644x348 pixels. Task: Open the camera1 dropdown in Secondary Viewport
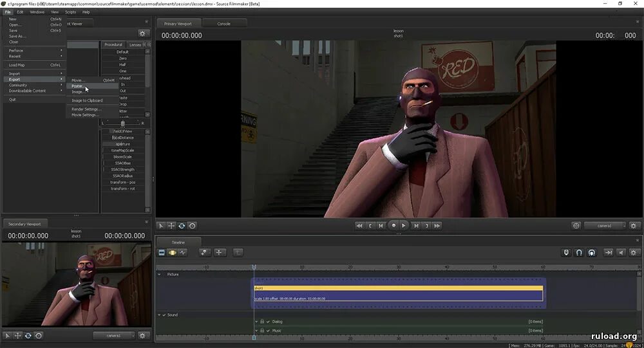[x=114, y=336]
